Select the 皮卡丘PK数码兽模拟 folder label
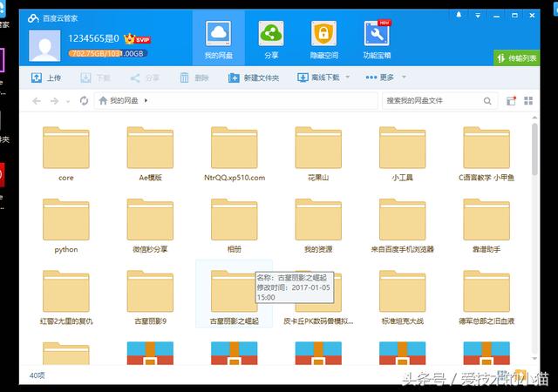The height and width of the screenshot is (392, 558). (318, 321)
